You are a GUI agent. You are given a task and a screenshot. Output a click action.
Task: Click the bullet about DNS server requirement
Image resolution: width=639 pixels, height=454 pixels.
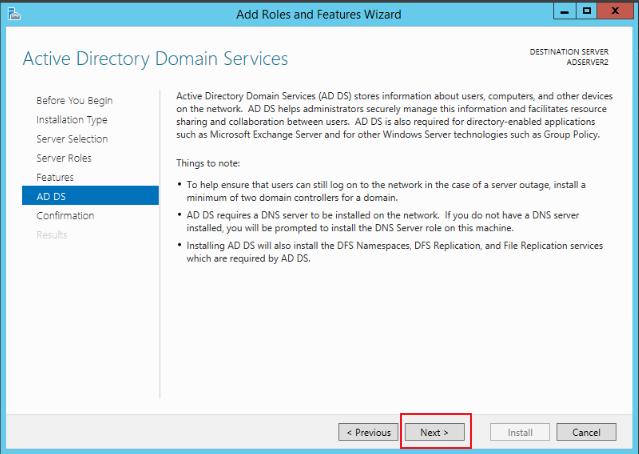(383, 221)
